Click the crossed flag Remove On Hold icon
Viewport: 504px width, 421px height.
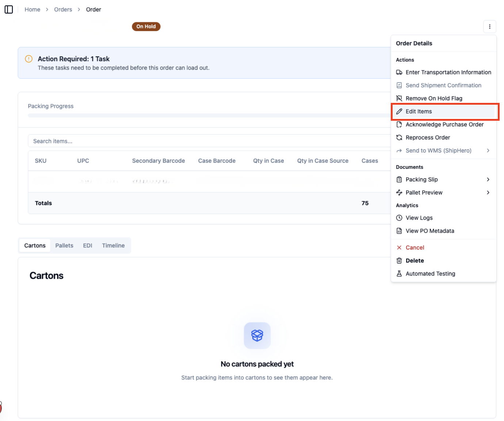399,99
